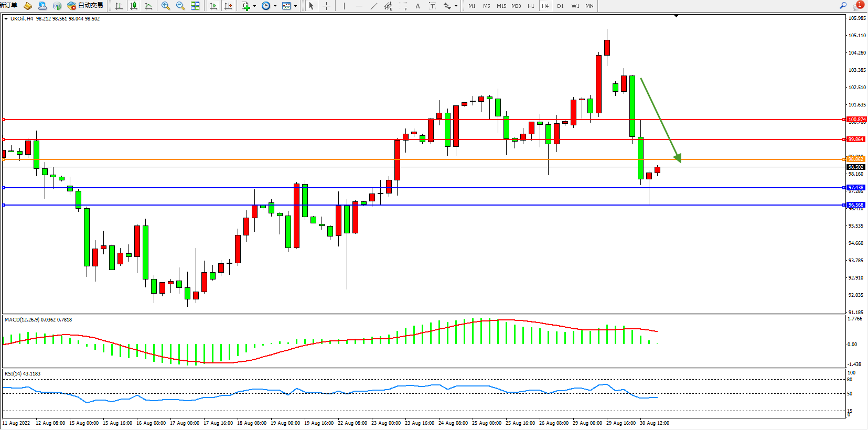
Task: Choose the Fibonacci retracement tool
Action: point(403,6)
